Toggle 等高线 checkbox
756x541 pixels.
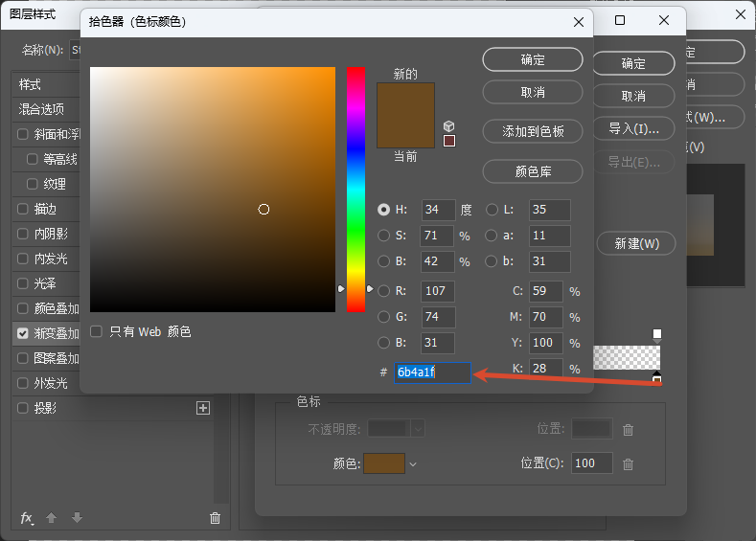pyautogui.click(x=33, y=159)
